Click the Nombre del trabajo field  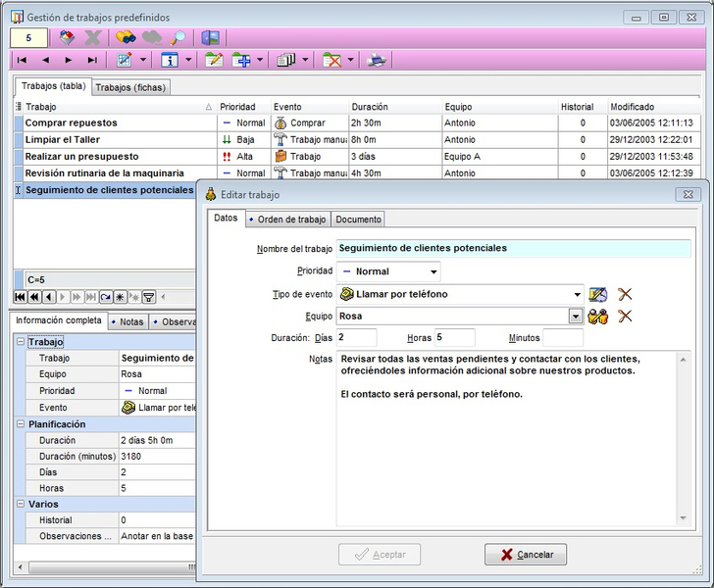[x=513, y=249]
